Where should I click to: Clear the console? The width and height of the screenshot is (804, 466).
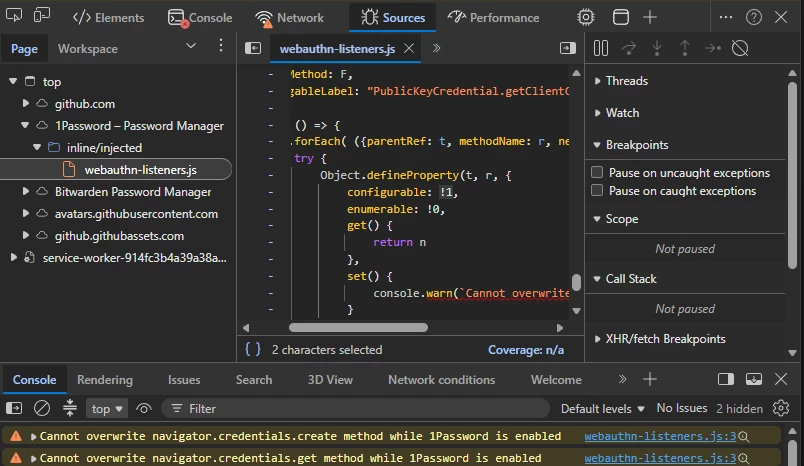click(42, 409)
